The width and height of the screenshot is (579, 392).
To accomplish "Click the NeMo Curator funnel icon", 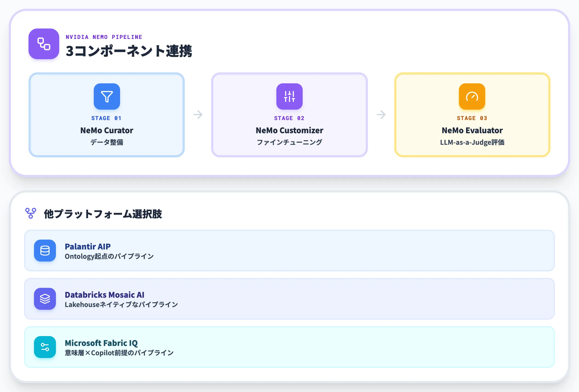I will pyautogui.click(x=107, y=96).
